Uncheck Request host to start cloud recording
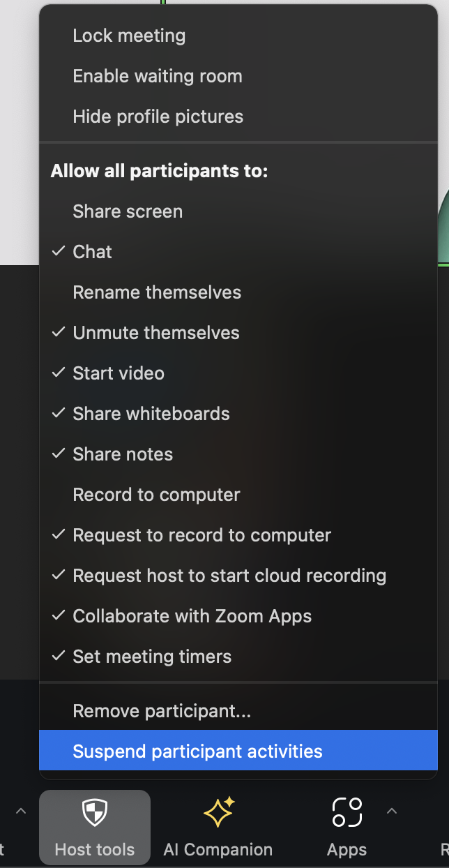The image size is (449, 868). (x=229, y=576)
